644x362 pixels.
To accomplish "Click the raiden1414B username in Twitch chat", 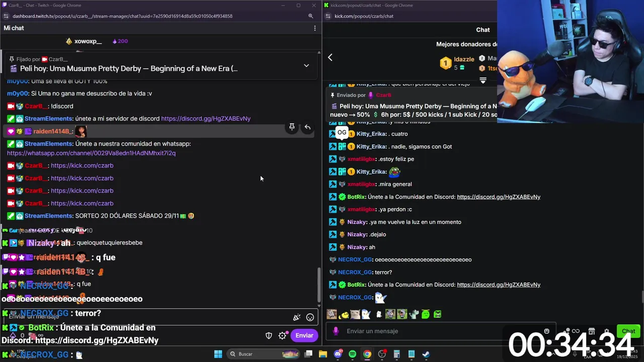I will click(51, 131).
